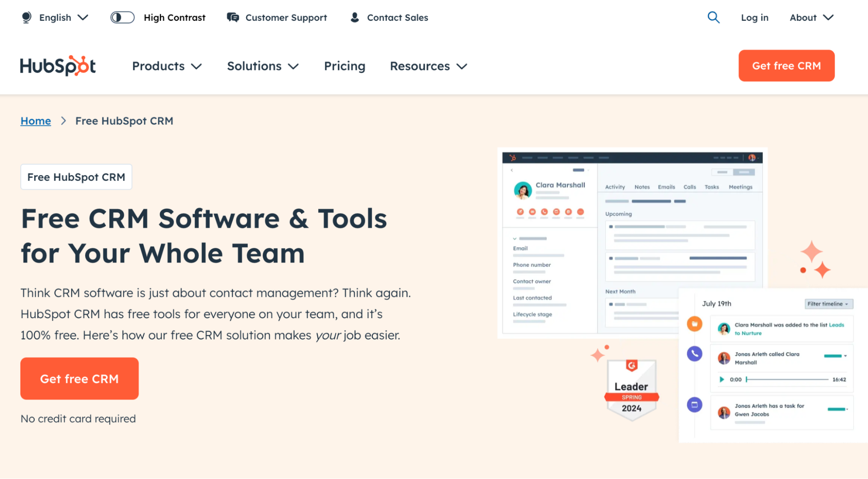
Task: Click the Contact Sales person icon
Action: [x=355, y=17]
